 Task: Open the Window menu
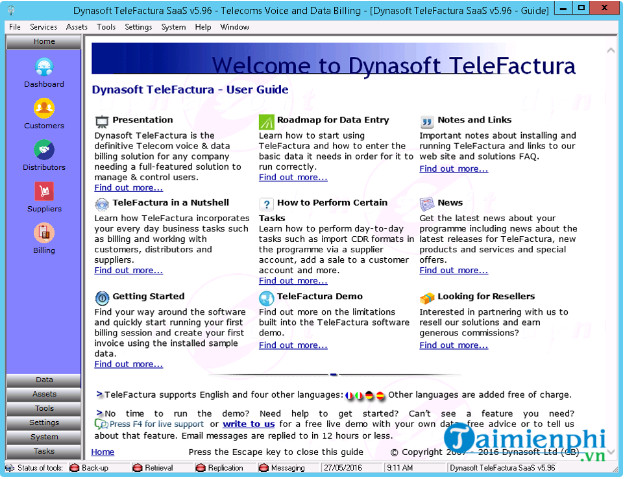coord(234,27)
